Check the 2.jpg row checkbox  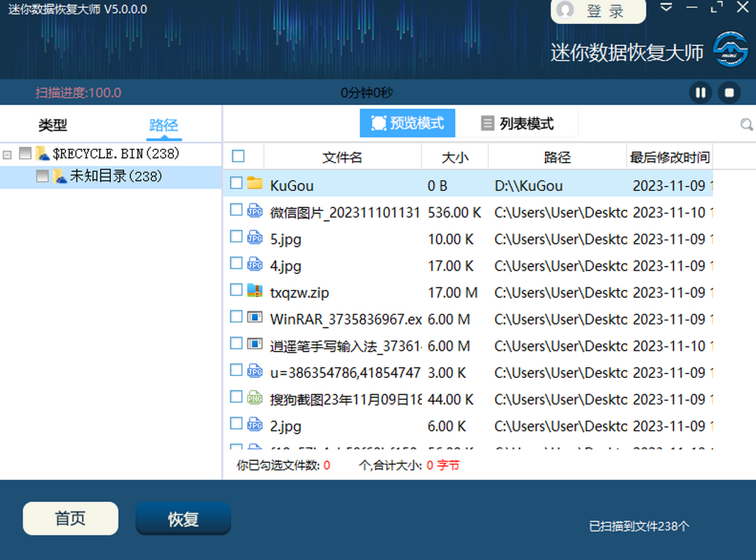point(236,423)
